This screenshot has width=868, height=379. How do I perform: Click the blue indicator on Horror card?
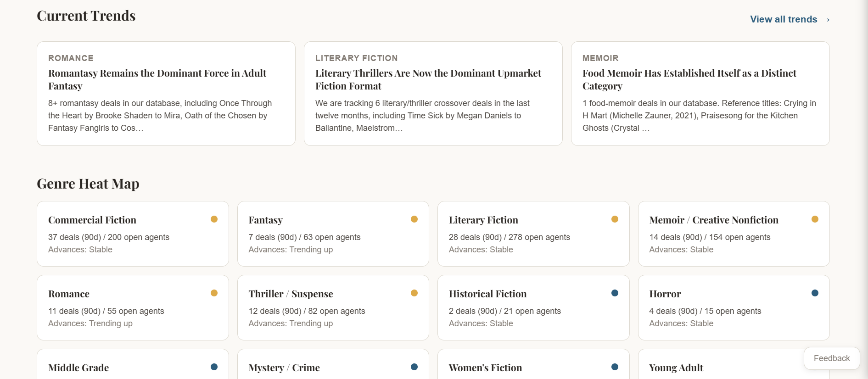pos(815,293)
